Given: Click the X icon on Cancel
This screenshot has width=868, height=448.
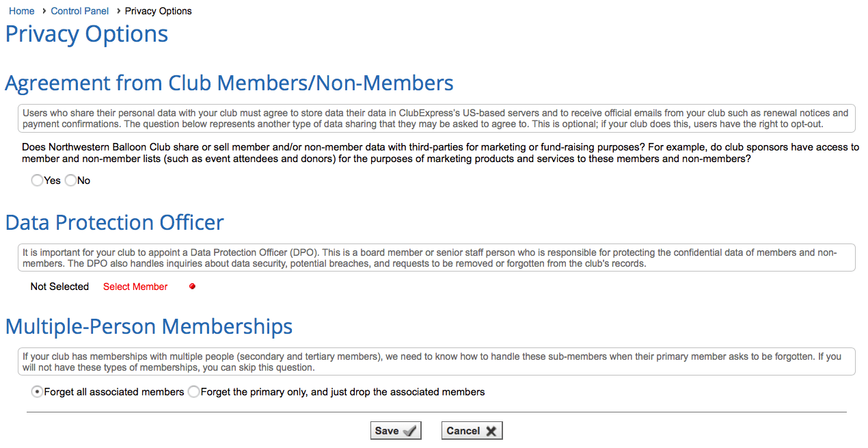Looking at the screenshot, I should tap(491, 431).
